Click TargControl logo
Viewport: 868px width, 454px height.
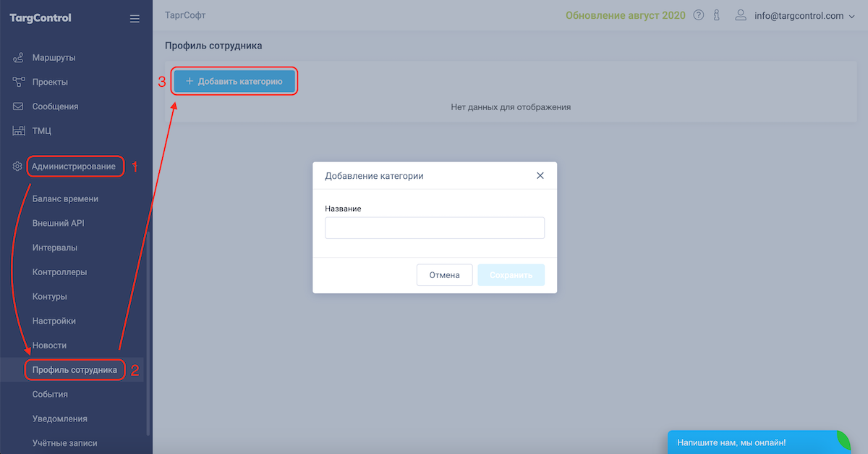tap(41, 18)
